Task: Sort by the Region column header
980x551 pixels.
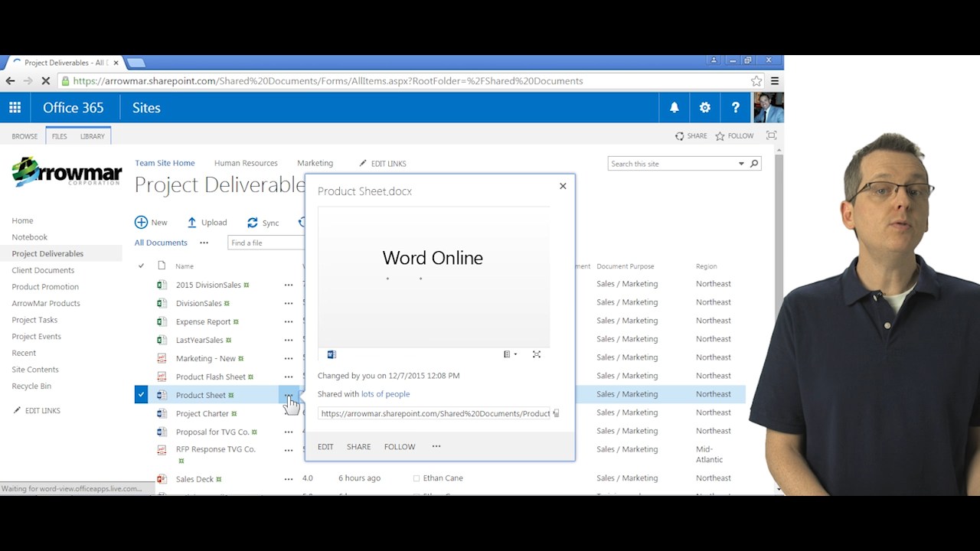Action: tap(706, 266)
